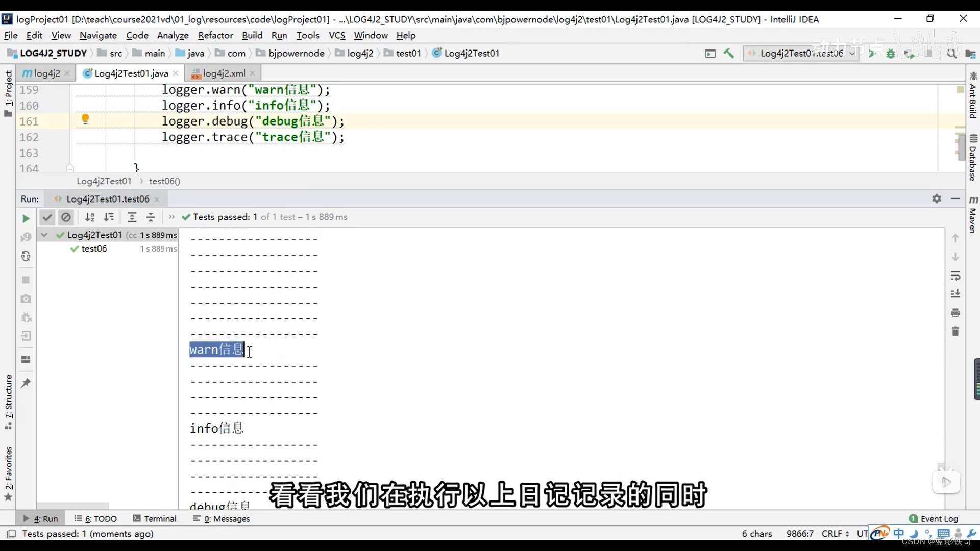980x551 pixels.
Task: Click the build project hammer icon
Action: [729, 53]
